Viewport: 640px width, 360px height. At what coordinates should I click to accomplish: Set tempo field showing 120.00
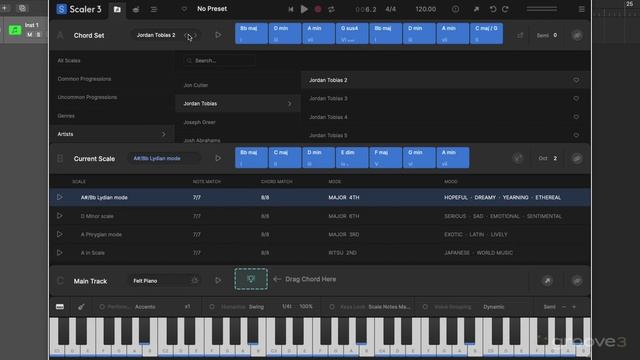pos(426,9)
